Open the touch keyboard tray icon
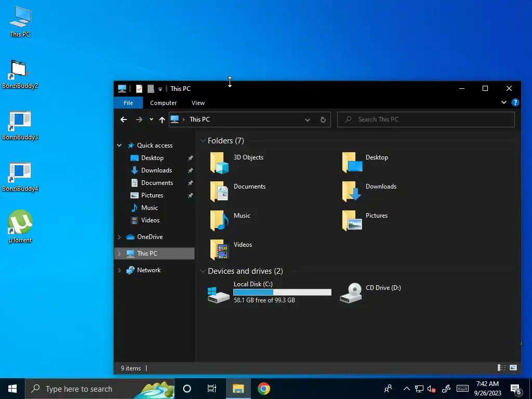Image resolution: width=532 pixels, height=399 pixels. pyautogui.click(x=462, y=389)
